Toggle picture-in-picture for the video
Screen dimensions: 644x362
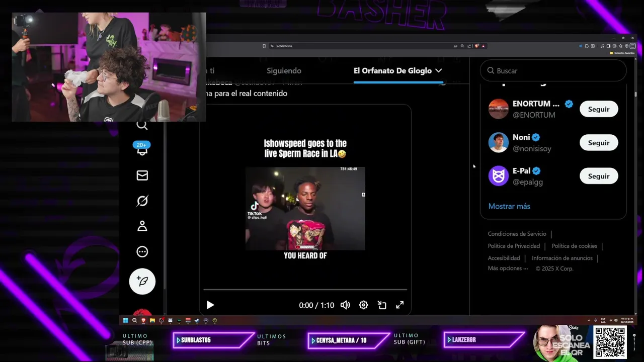coord(382,305)
